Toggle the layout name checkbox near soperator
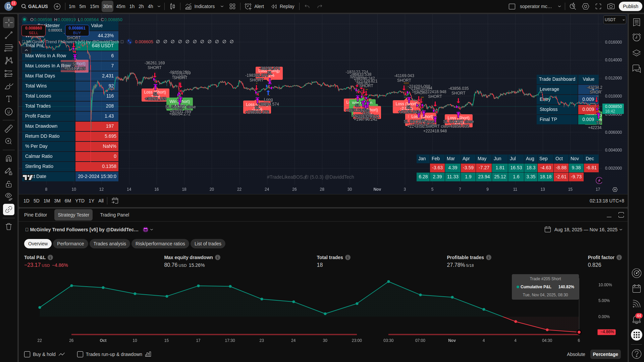This screenshot has height=362, width=644. [x=512, y=6]
